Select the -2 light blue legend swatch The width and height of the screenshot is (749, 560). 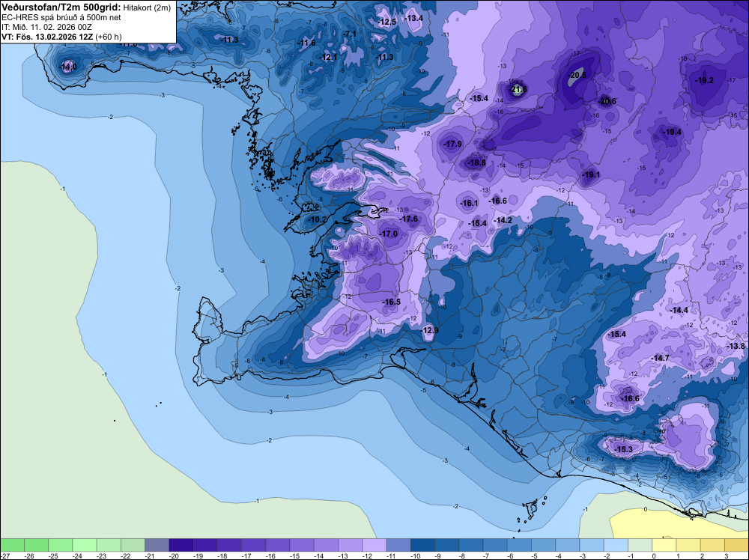616,545
